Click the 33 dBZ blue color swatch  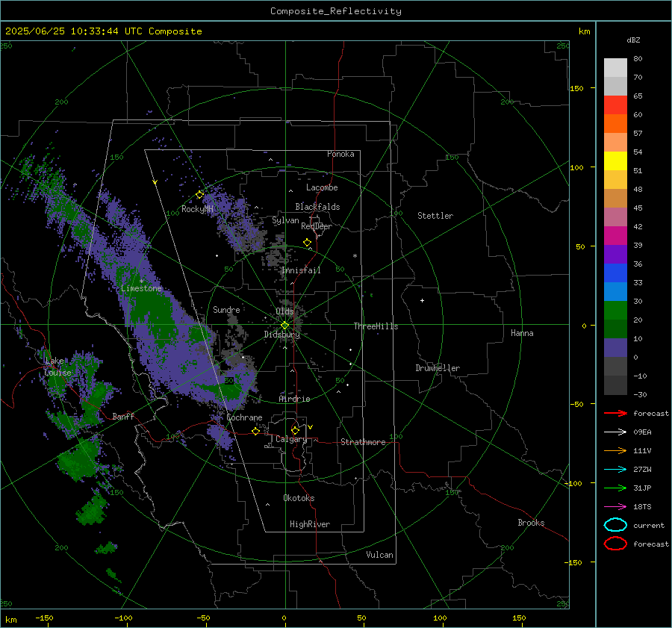(x=615, y=273)
